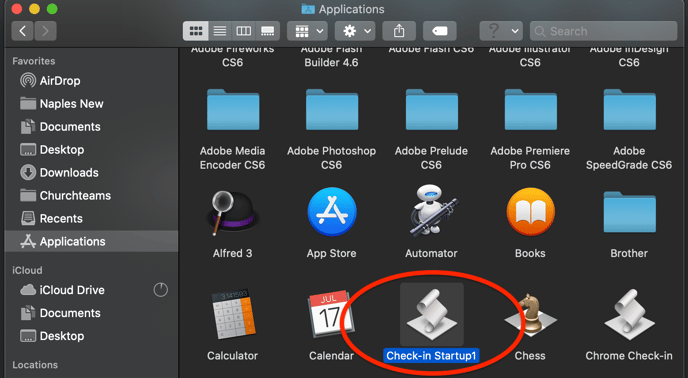Click the "iCloud" sidebar heading
688x378 pixels.
point(27,270)
